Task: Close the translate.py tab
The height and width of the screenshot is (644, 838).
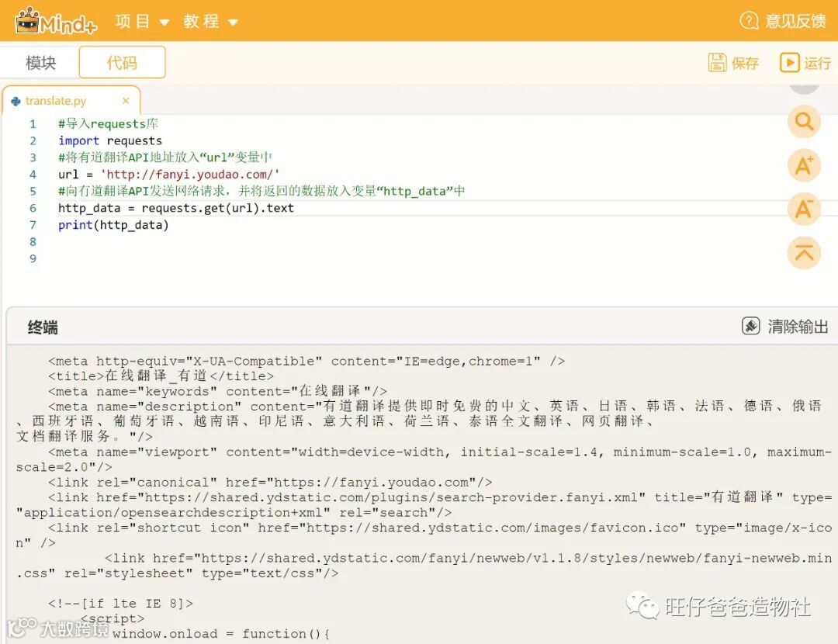Action: pos(126,100)
